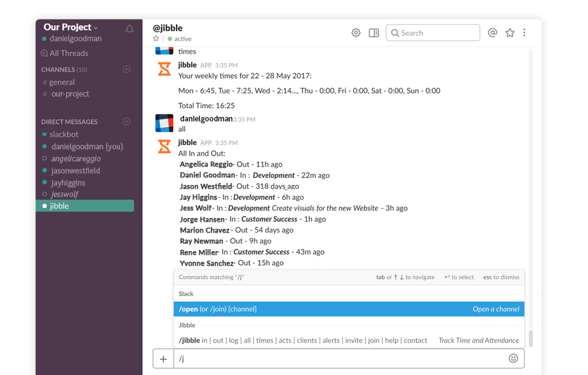Select the general channel
This screenshot has width=588, height=375.
coord(62,82)
